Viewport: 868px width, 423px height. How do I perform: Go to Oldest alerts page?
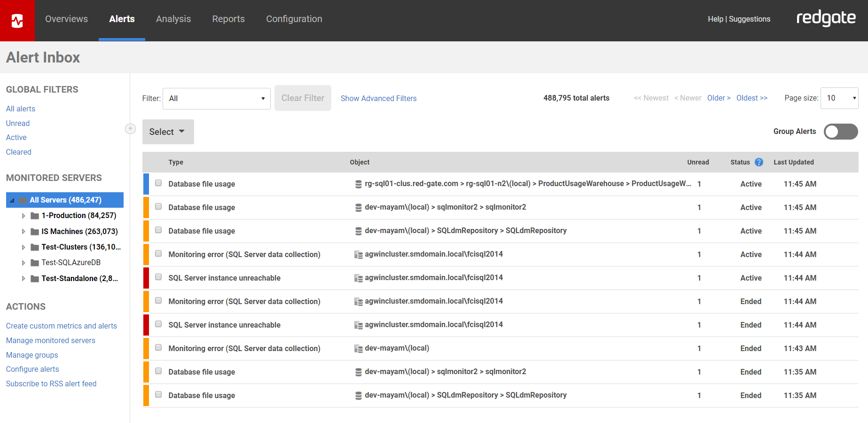[751, 98]
